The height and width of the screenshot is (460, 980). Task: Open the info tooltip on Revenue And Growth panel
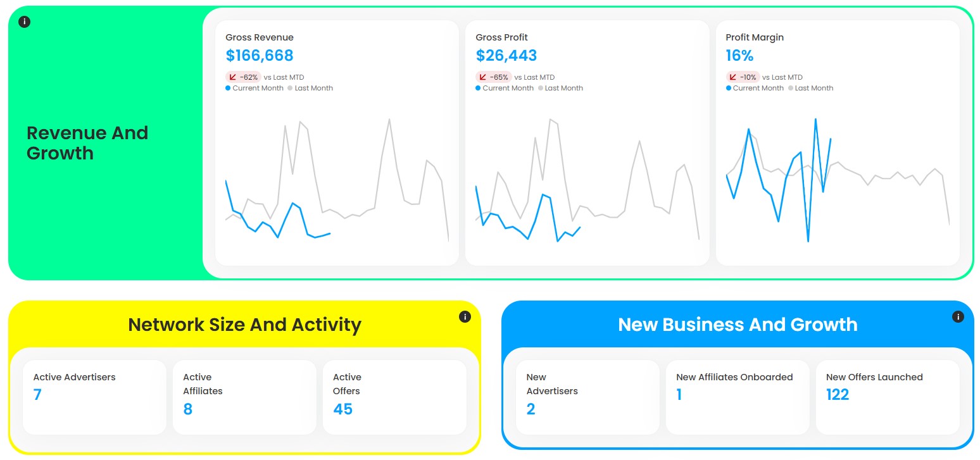click(x=25, y=21)
